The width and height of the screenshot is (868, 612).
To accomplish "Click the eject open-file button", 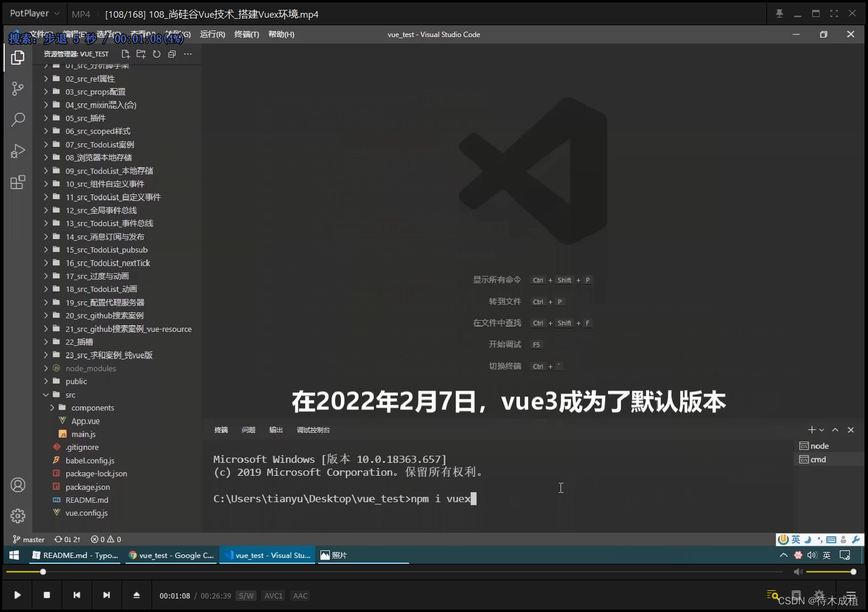I will click(x=136, y=595).
